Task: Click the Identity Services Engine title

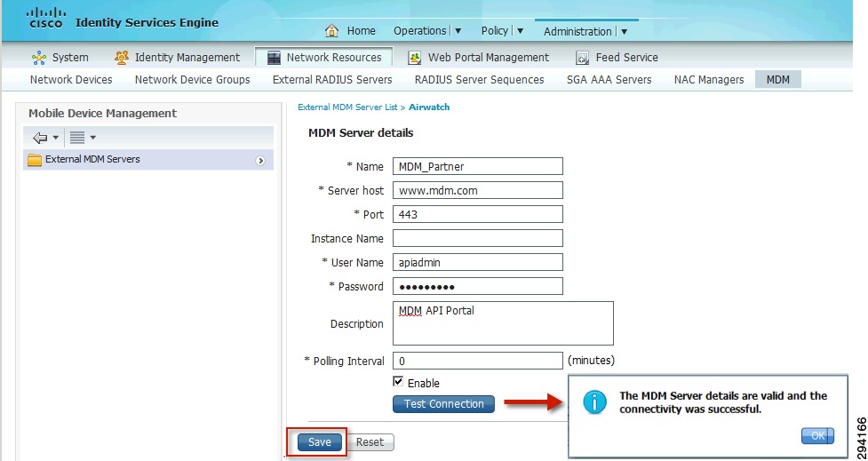Action: coord(147,23)
